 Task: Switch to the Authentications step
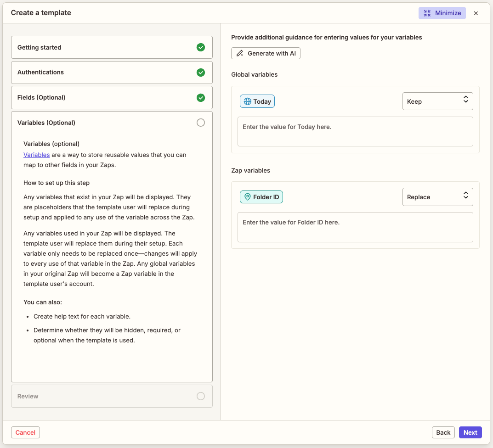pos(112,73)
